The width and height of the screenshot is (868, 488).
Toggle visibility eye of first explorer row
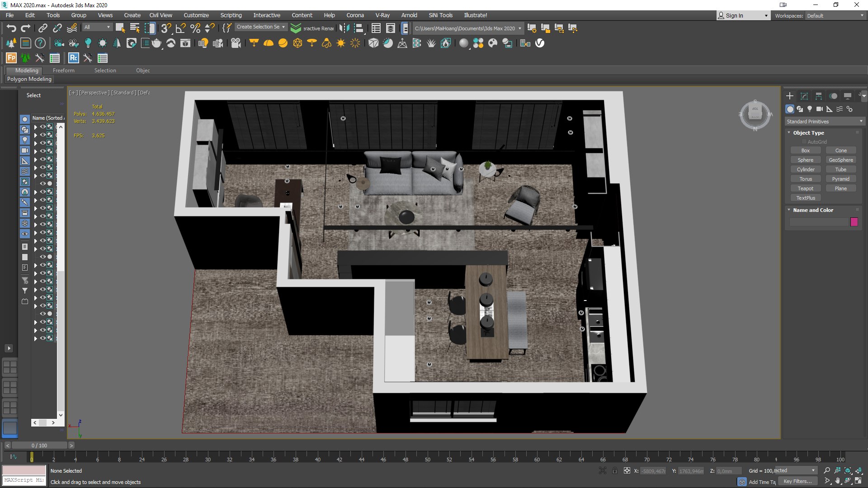pyautogui.click(x=43, y=127)
